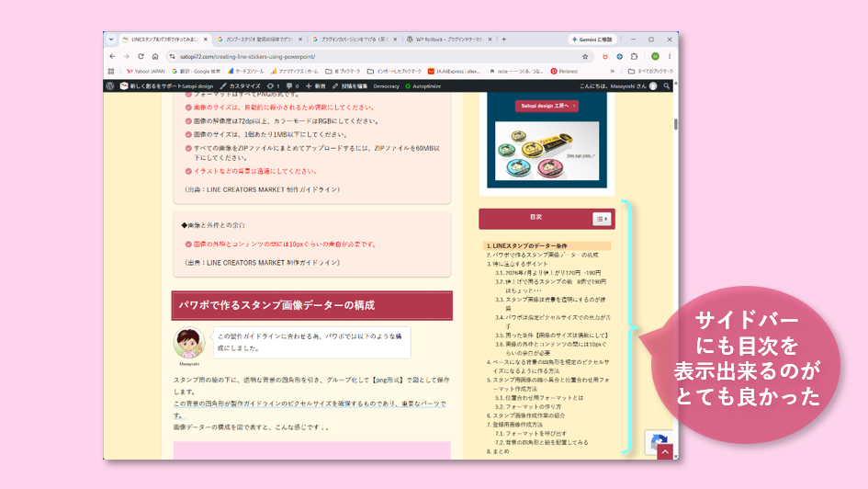The height and width of the screenshot is (489, 868).
Task: Open the 翻訳 - Google 検索 bookmark
Action: click(196, 72)
